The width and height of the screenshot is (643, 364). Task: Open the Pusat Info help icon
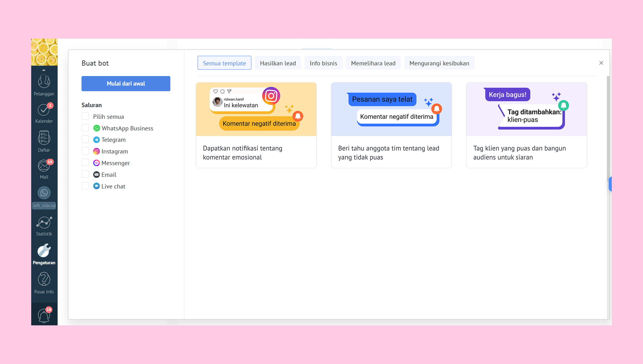point(44,279)
